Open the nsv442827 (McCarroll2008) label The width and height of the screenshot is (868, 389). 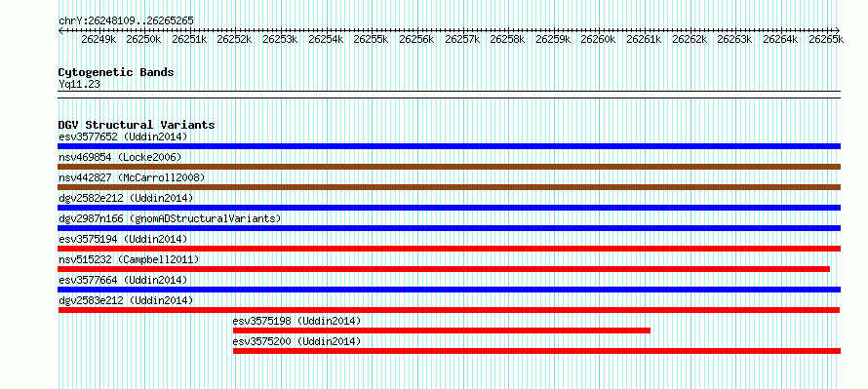(132, 177)
